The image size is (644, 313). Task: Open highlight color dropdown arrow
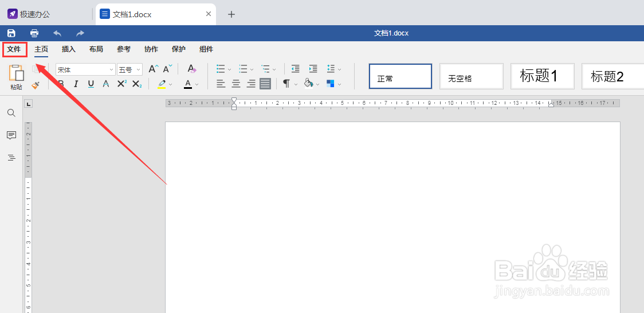click(170, 84)
